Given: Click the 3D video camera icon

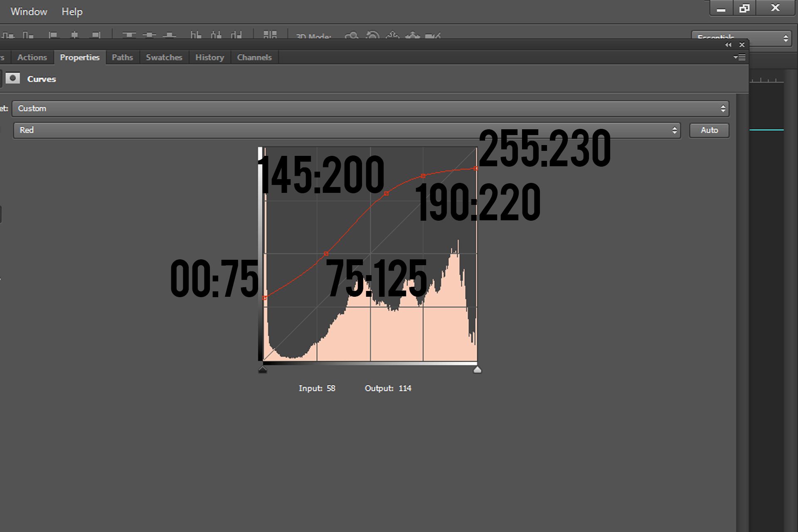Looking at the screenshot, I should point(433,36).
